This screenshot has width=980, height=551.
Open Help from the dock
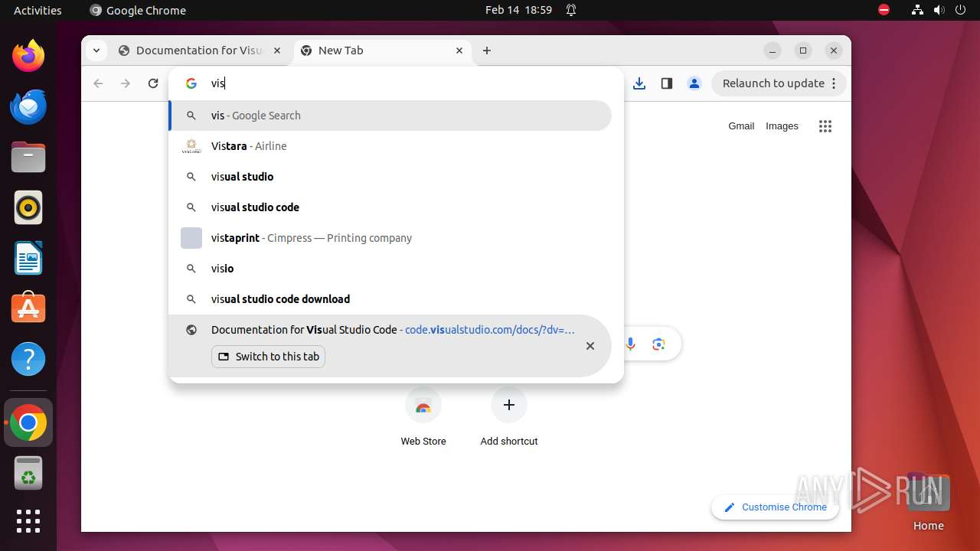point(28,359)
